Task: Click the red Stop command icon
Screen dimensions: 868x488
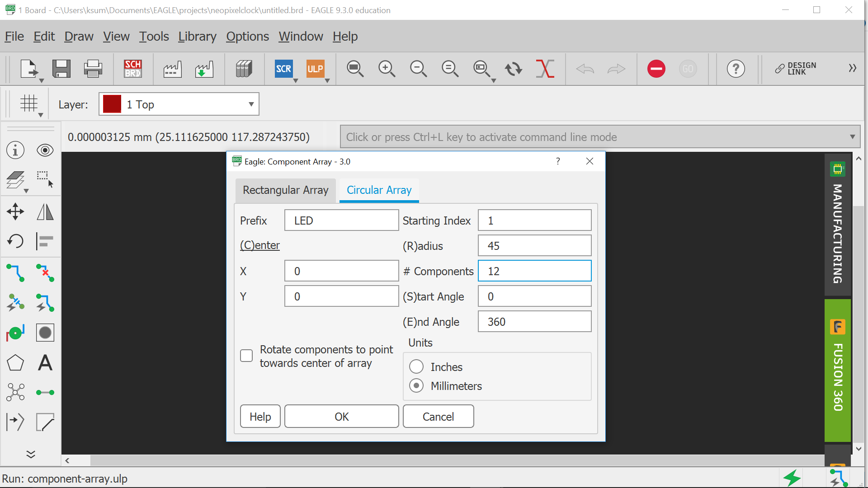Action: click(656, 69)
